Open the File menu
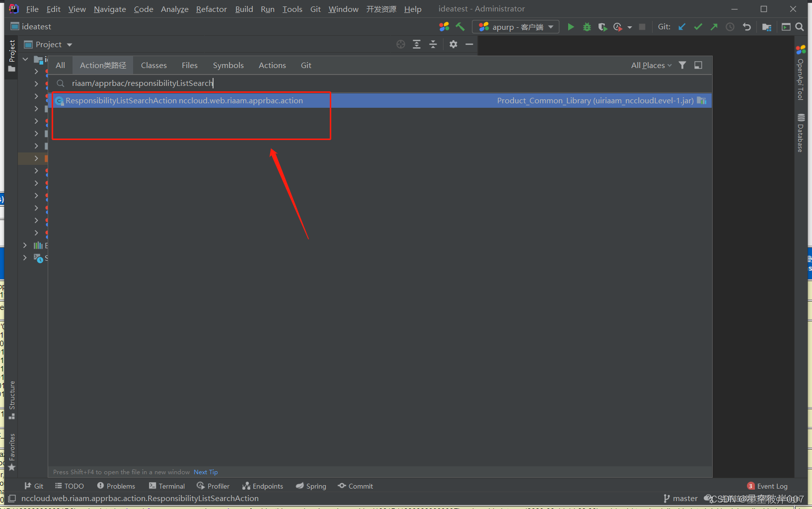This screenshot has width=812, height=509. [x=32, y=9]
